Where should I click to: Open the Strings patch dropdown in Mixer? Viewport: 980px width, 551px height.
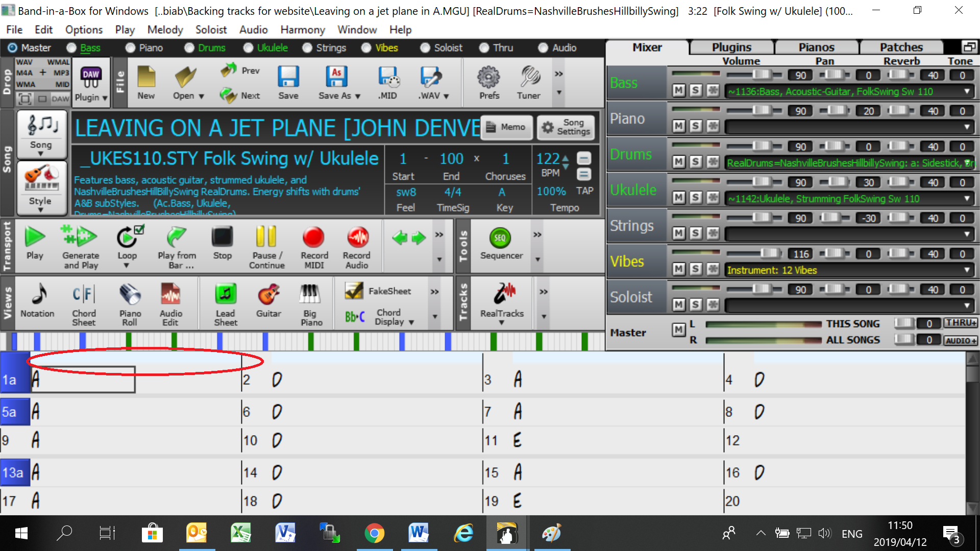click(x=967, y=234)
